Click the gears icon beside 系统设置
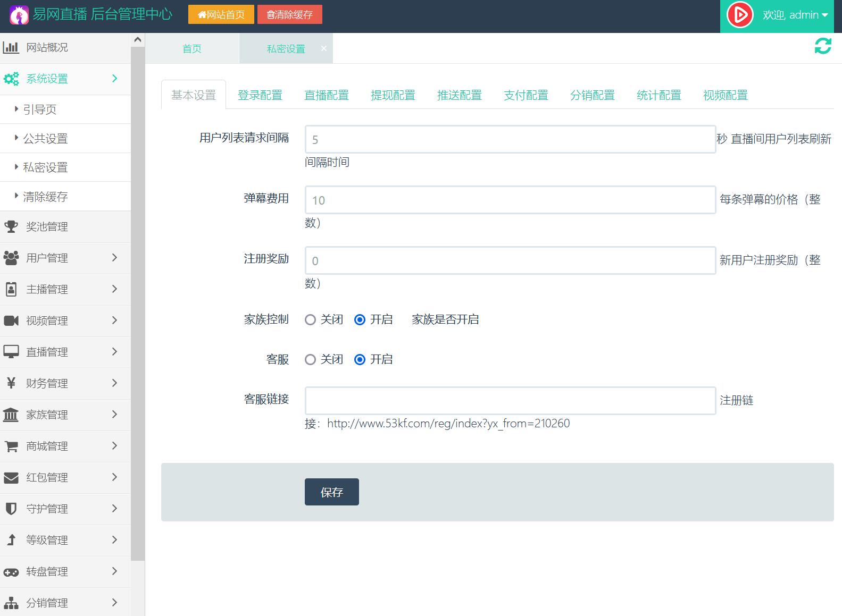This screenshot has width=842, height=616. click(11, 79)
